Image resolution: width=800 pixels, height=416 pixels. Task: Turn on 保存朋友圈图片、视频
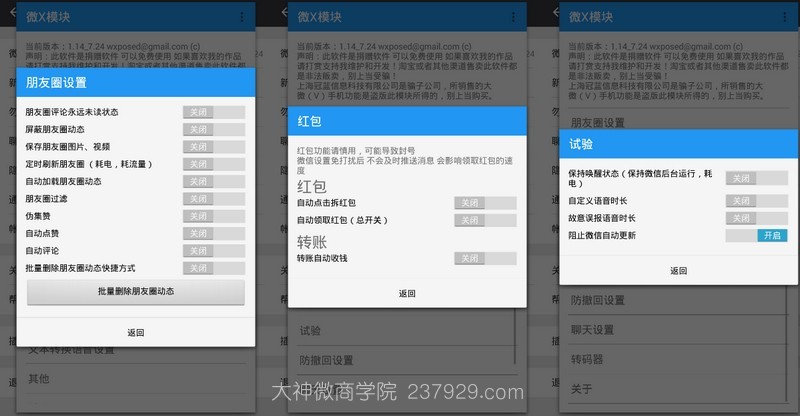click(213, 146)
